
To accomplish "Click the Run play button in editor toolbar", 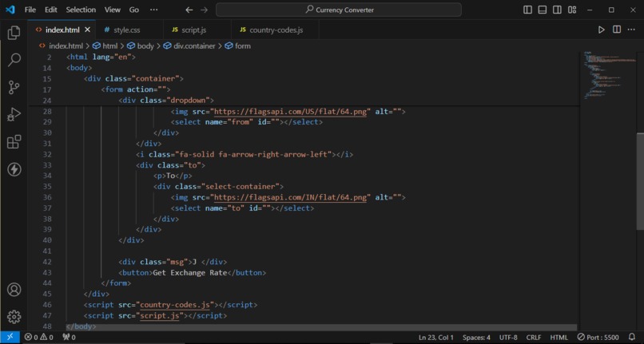I will (602, 30).
